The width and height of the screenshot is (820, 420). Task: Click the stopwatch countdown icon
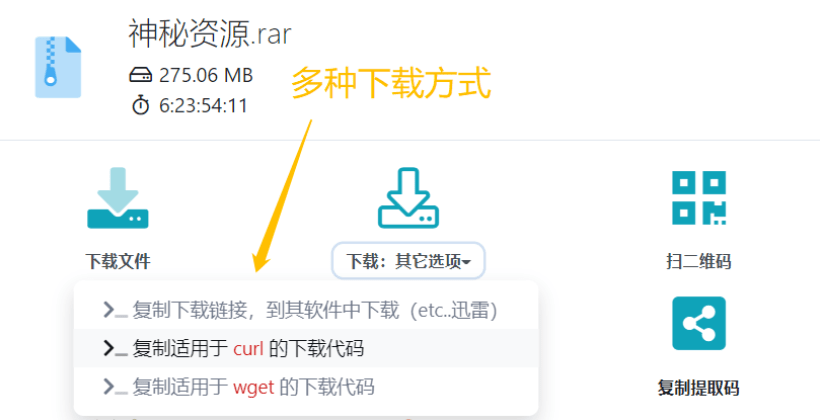click(x=140, y=105)
